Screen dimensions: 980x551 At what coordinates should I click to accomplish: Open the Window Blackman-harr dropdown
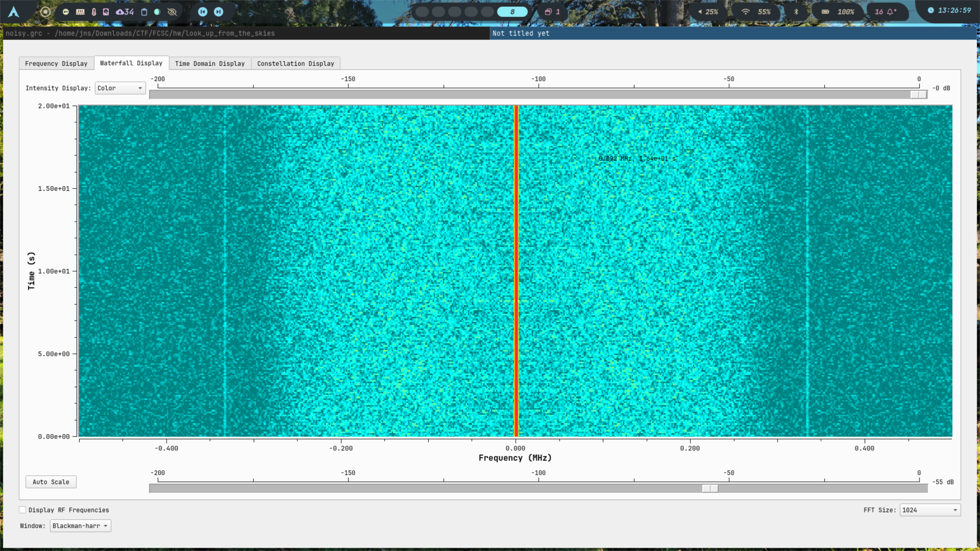tap(80, 525)
